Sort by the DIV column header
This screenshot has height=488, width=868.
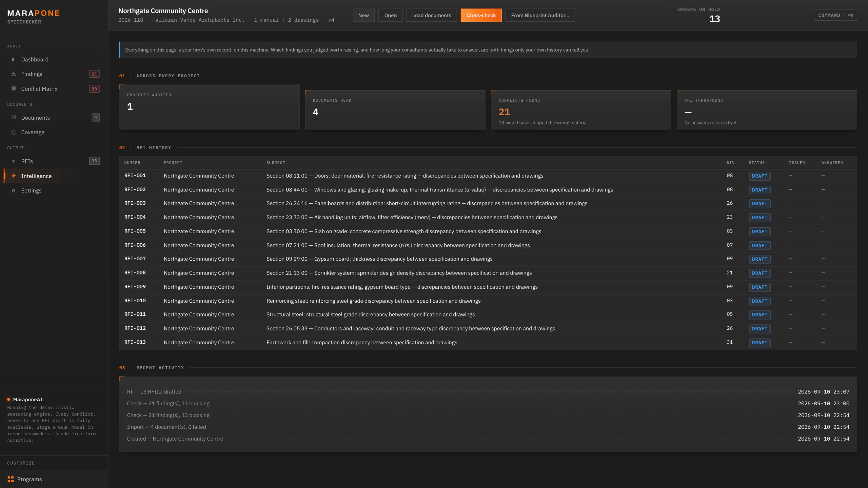coord(731,163)
